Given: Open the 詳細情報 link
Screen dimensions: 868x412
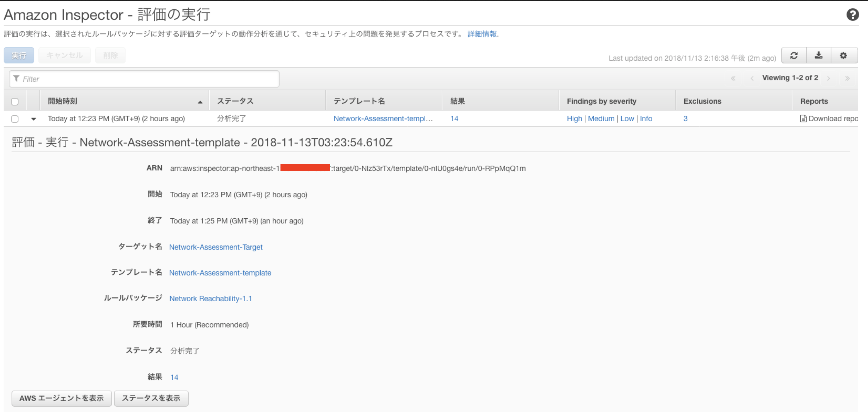Looking at the screenshot, I should 482,34.
